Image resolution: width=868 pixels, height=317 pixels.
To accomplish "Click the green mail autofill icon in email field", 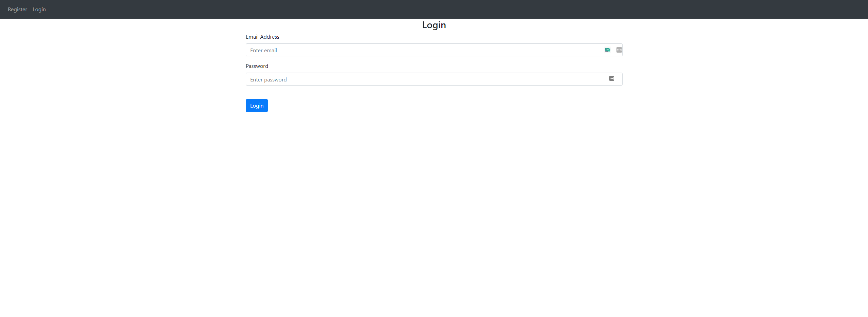I will 607,50.
